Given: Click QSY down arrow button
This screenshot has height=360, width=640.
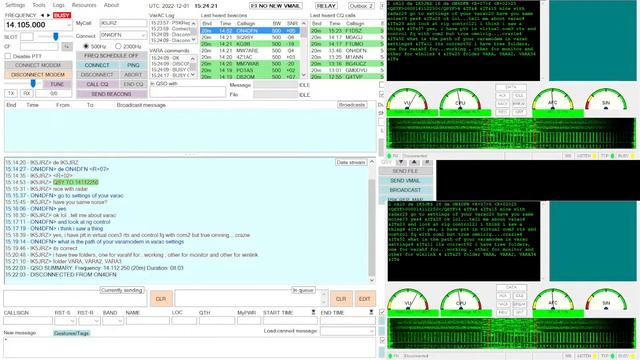Looking at the screenshot, I should pos(401,162).
